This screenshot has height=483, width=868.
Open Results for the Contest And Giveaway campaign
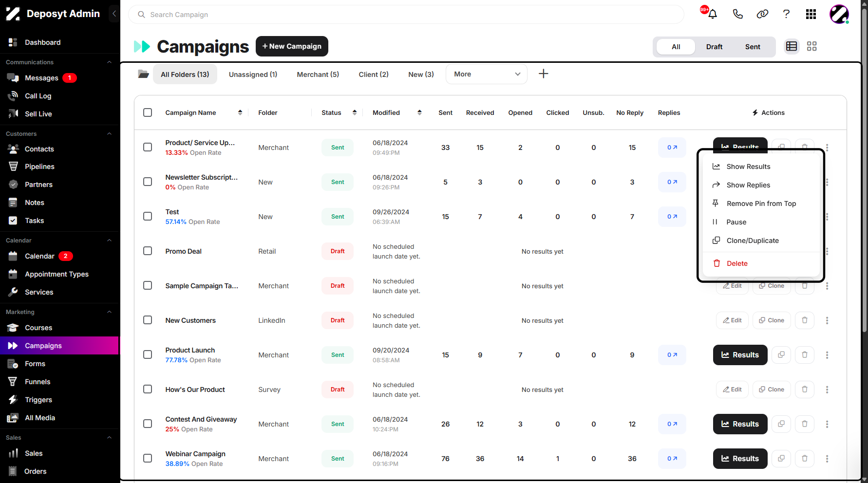pos(740,424)
